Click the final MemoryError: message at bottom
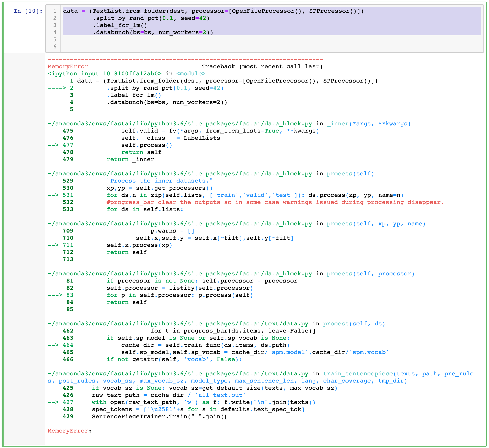This screenshot has height=448, width=489. tap(69, 431)
